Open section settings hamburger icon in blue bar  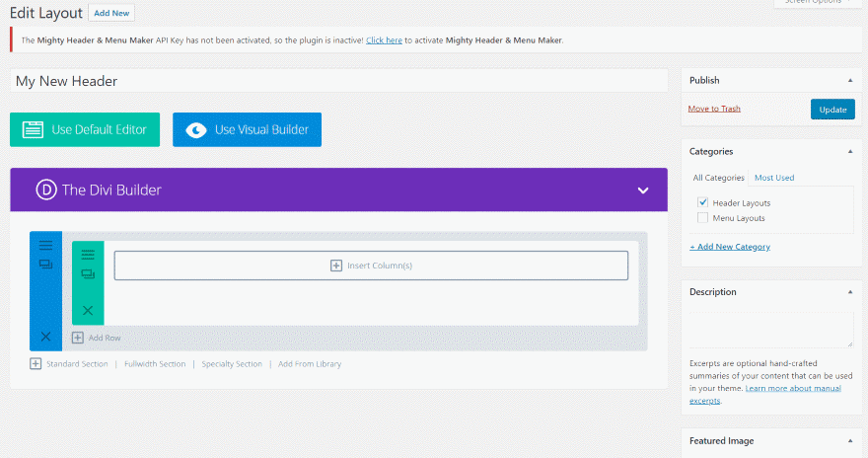click(x=46, y=245)
